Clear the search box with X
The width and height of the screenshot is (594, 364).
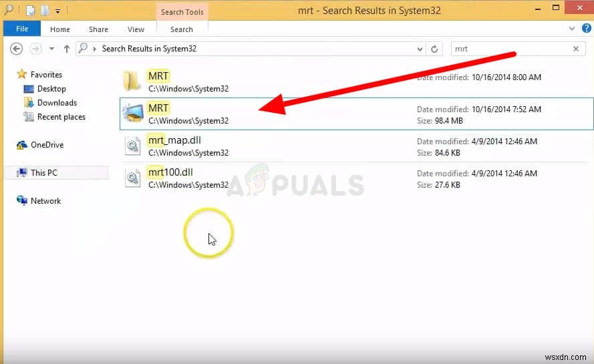pyautogui.click(x=576, y=49)
